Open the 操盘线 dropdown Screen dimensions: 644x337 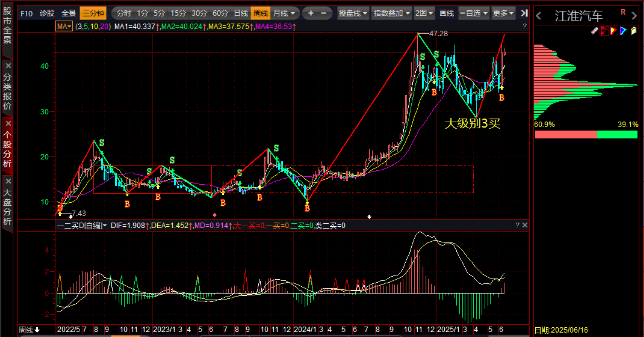tap(353, 13)
